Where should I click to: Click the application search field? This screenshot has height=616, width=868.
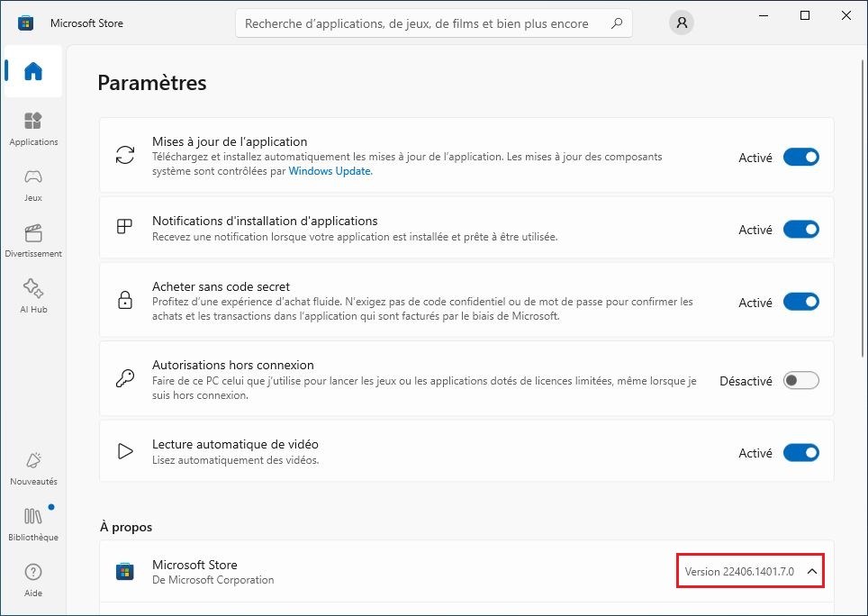(423, 23)
